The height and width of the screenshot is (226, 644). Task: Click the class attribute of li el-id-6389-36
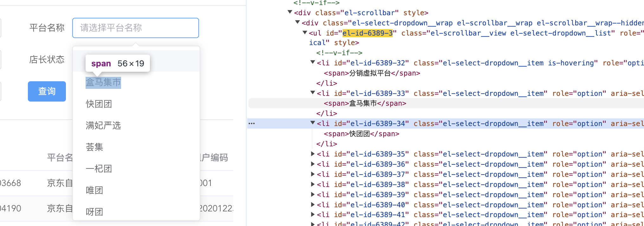pyautogui.click(x=480, y=164)
